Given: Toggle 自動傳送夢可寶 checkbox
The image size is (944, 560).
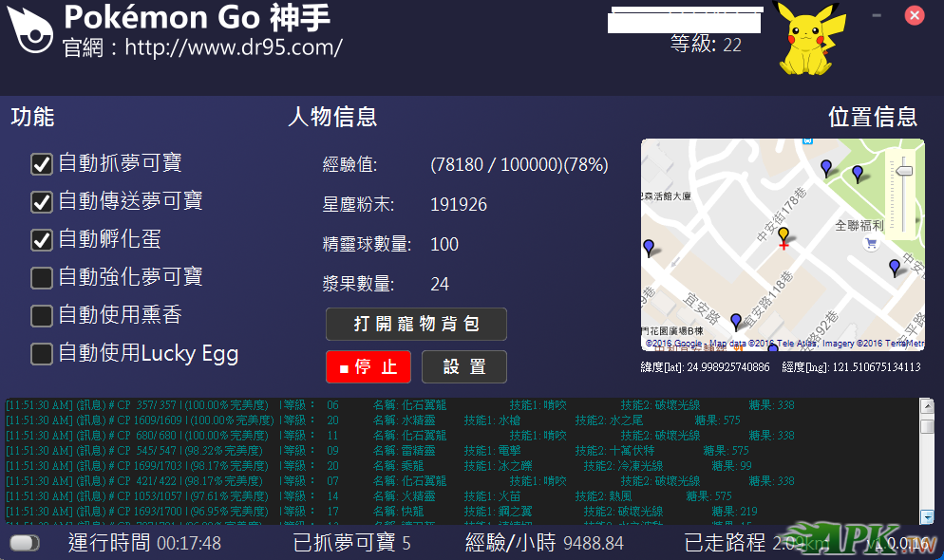Looking at the screenshot, I should click(42, 202).
